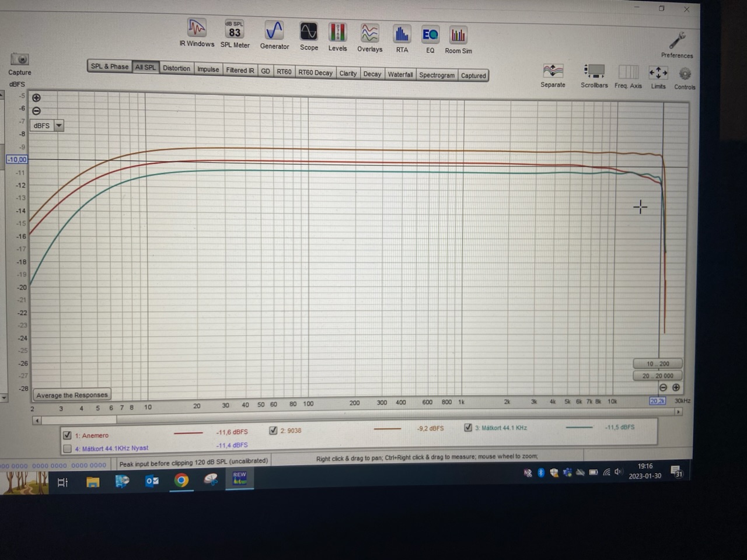Open the notification center icon
The height and width of the screenshot is (560, 747).
coord(676,471)
